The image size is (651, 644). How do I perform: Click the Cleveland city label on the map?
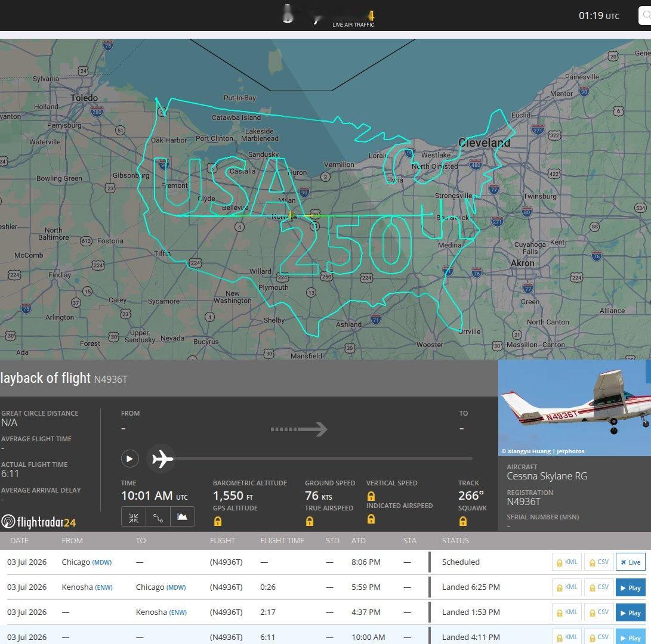coord(484,143)
